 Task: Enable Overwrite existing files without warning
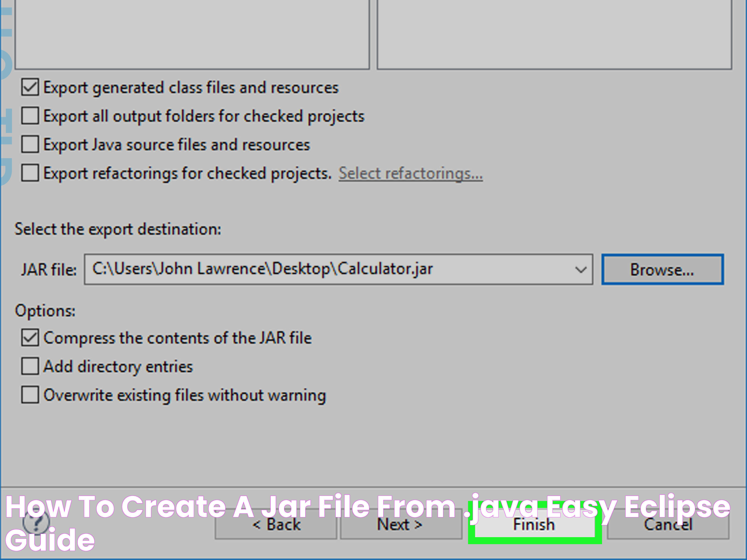pyautogui.click(x=29, y=395)
